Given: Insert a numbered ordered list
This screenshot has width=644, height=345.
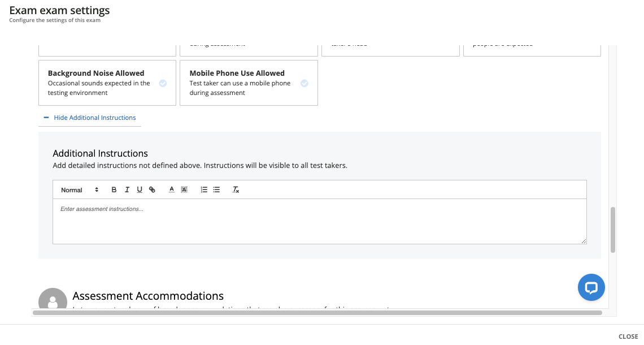Looking at the screenshot, I should point(204,190).
